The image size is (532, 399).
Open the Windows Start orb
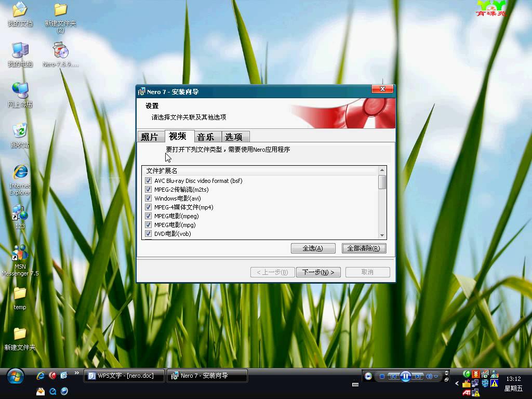point(15,376)
